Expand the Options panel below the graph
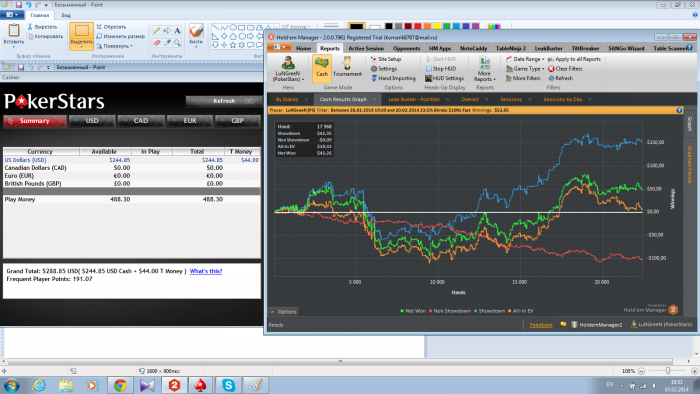 [283, 311]
